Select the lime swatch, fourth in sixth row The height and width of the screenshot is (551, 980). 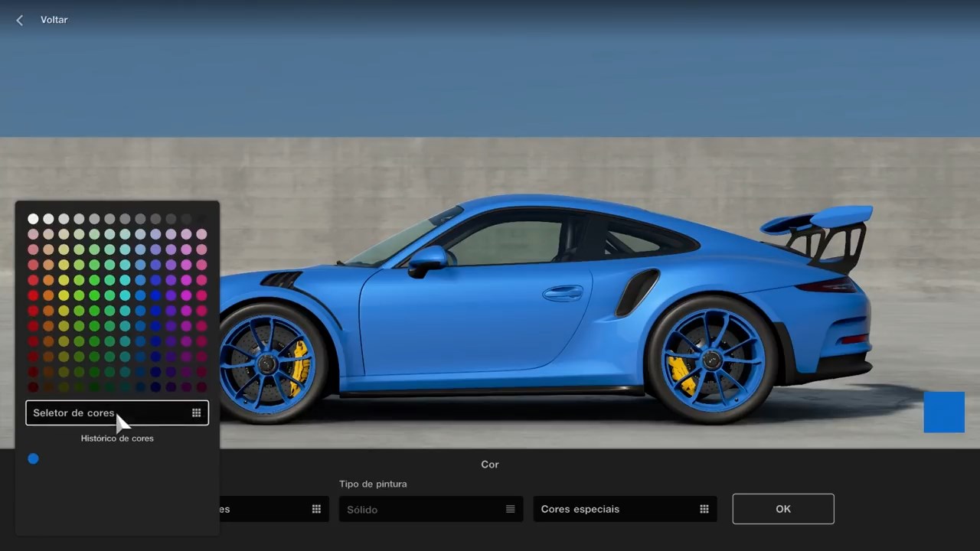[79, 295]
